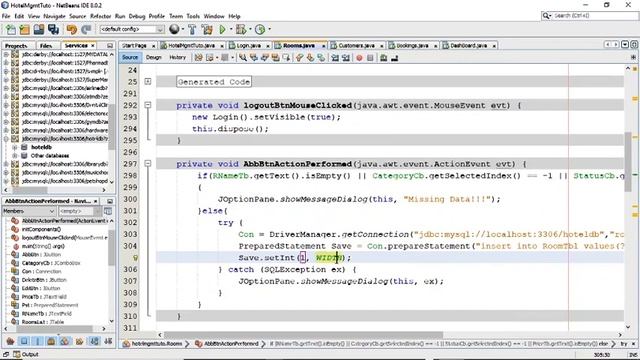Click the Previous Bookmark icon in editor toolbar
This screenshot has height=360, width=640.
pyautogui.click(x=300, y=58)
